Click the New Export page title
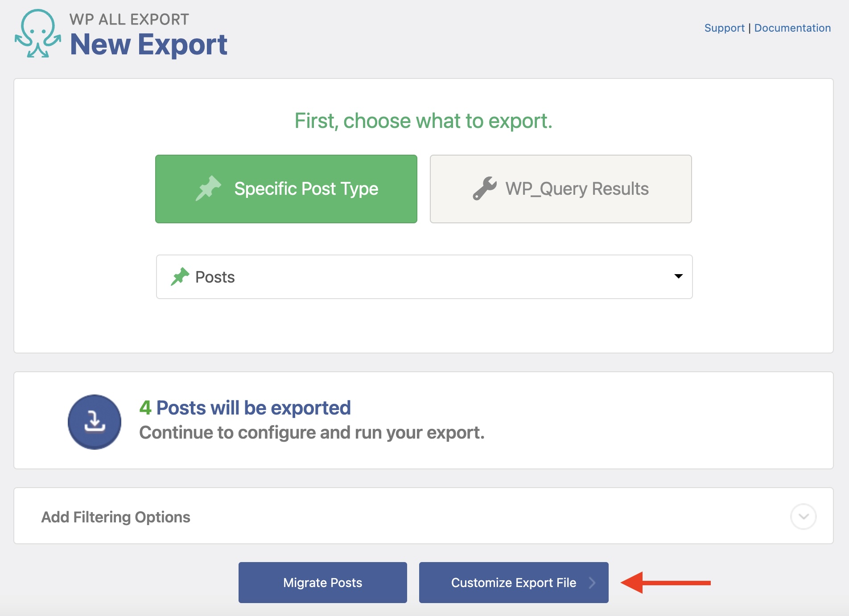Screen dimensions: 849x616 (x=148, y=45)
